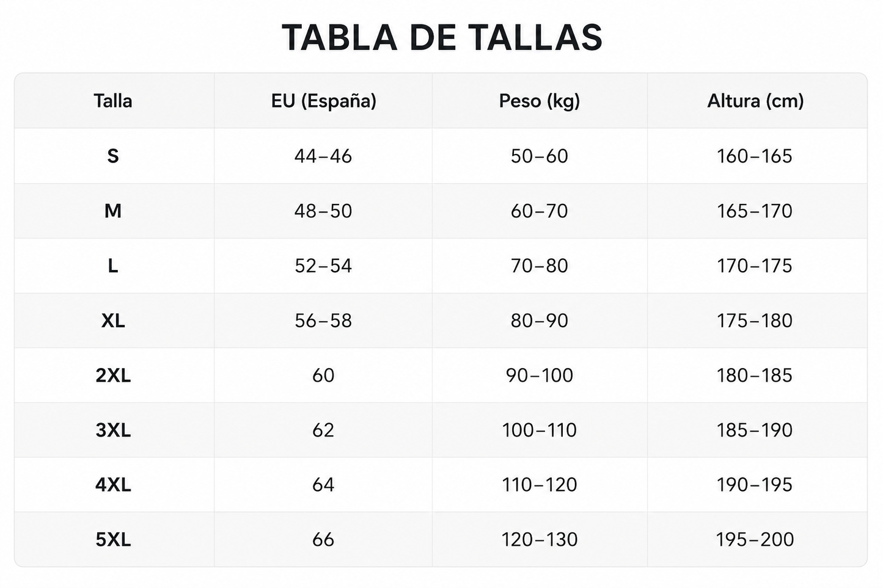
Task: Click the Peso (kg) column header
Action: 539,101
